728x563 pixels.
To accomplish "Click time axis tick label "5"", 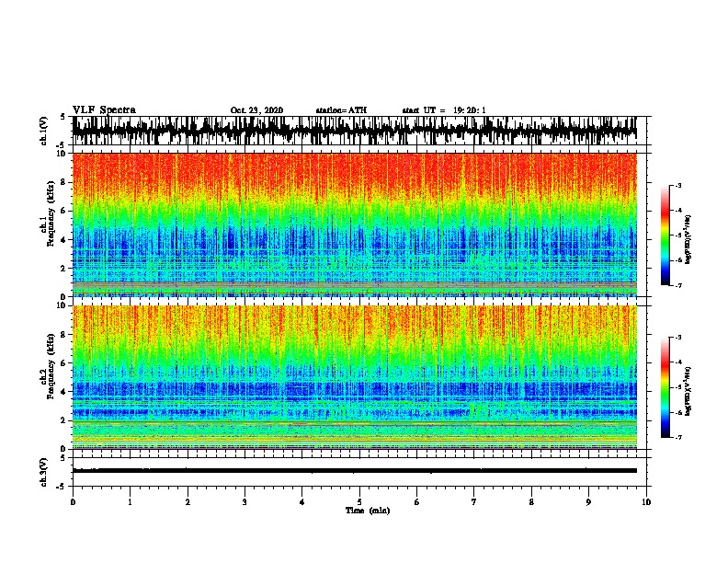I will 359,502.
